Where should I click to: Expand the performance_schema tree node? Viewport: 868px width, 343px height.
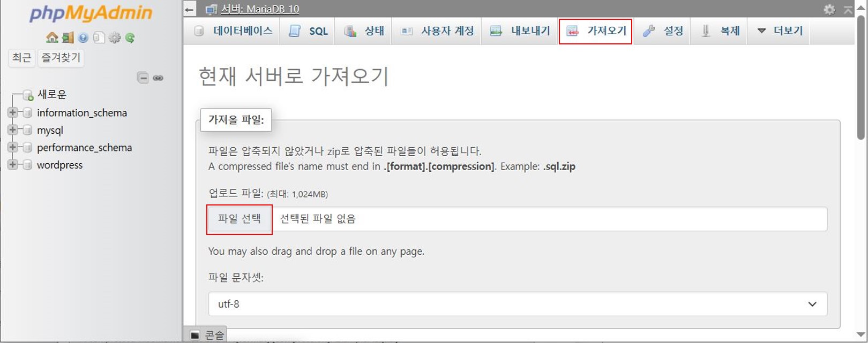click(x=12, y=147)
